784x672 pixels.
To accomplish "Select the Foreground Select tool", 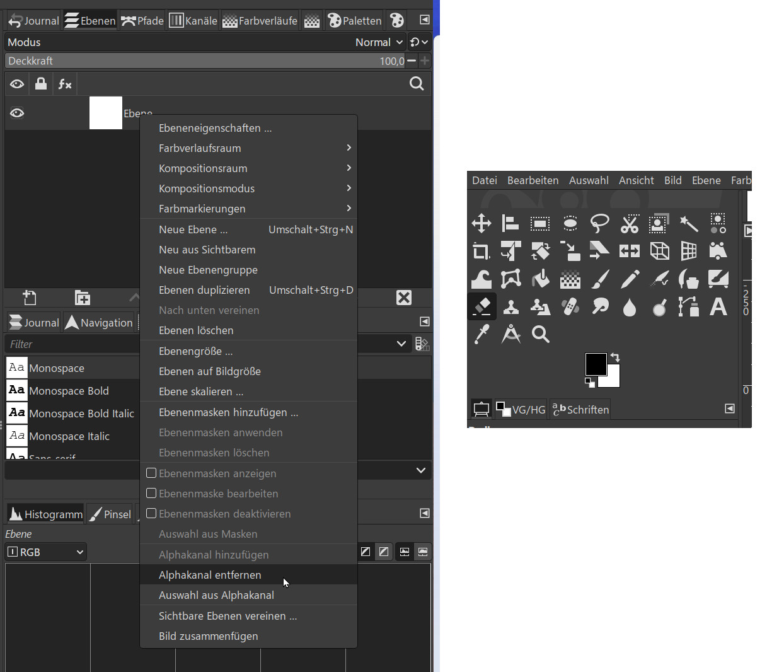I will 659,223.
